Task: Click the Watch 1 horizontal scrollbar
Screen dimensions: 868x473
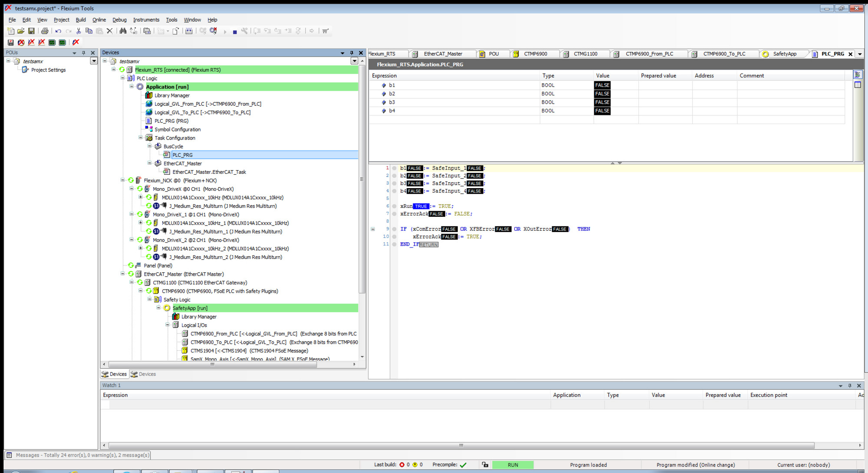Action: (461, 445)
